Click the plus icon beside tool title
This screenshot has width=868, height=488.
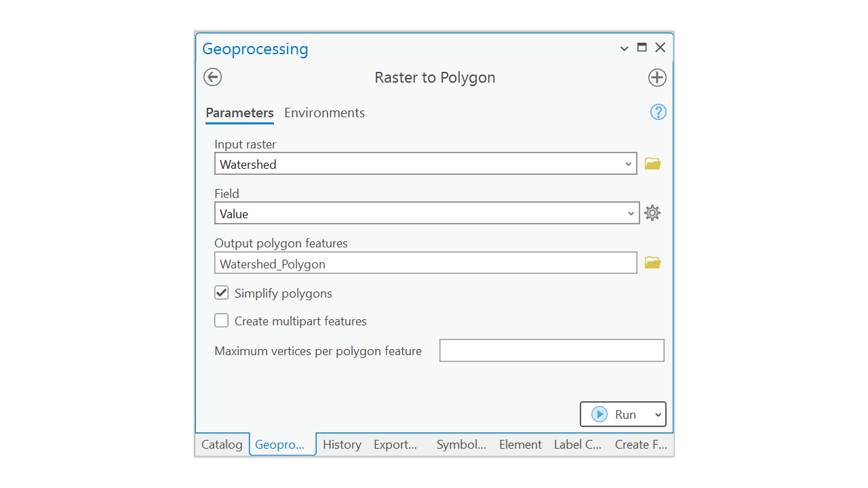coord(657,77)
